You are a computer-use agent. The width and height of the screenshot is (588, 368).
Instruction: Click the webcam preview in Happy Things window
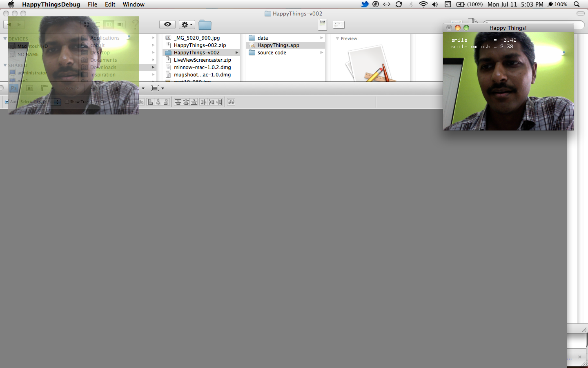[508, 81]
